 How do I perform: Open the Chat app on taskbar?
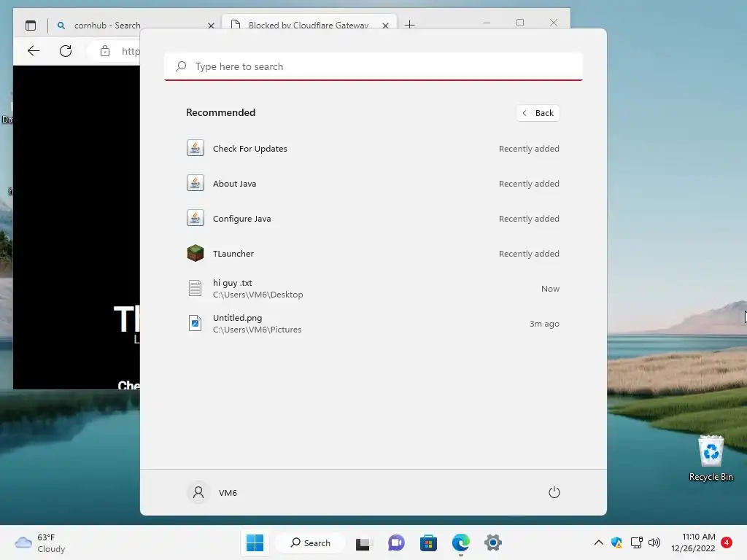coord(396,542)
